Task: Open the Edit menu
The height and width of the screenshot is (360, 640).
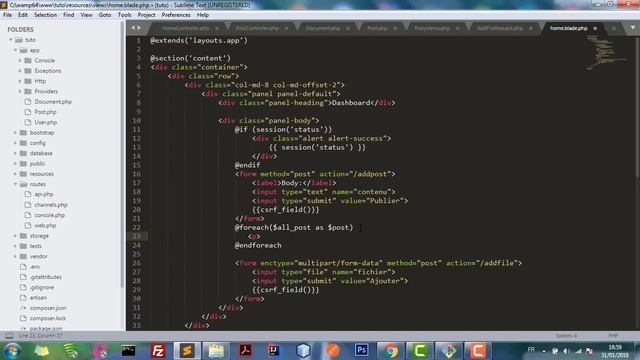Action: click(23, 15)
